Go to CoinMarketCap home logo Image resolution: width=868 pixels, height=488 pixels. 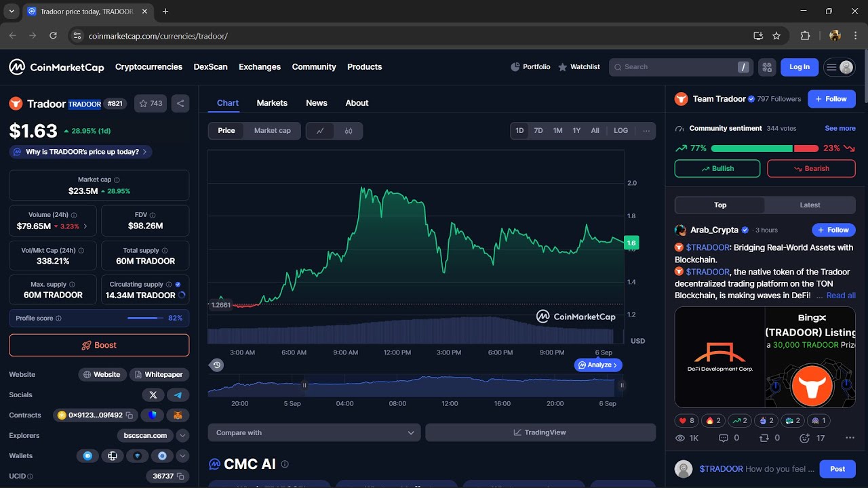coord(56,67)
